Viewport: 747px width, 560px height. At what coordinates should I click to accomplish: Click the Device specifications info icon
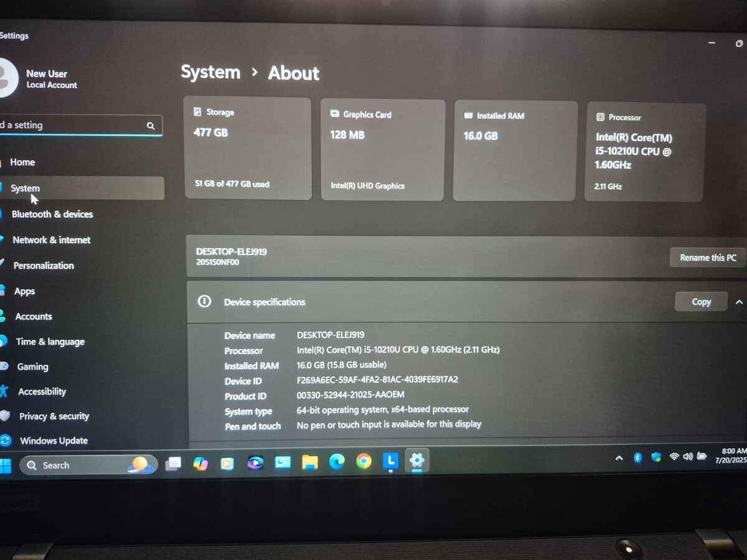pos(204,301)
